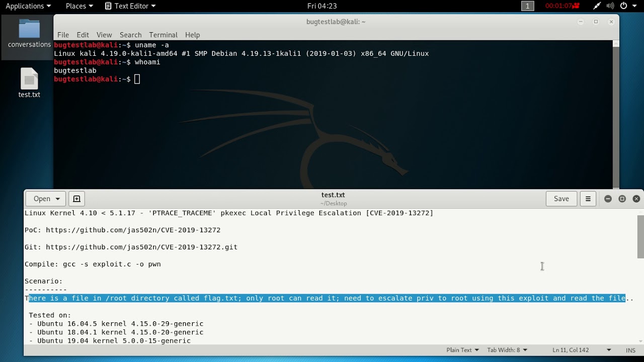Open the conversations folder on desktop

pyautogui.click(x=29, y=34)
